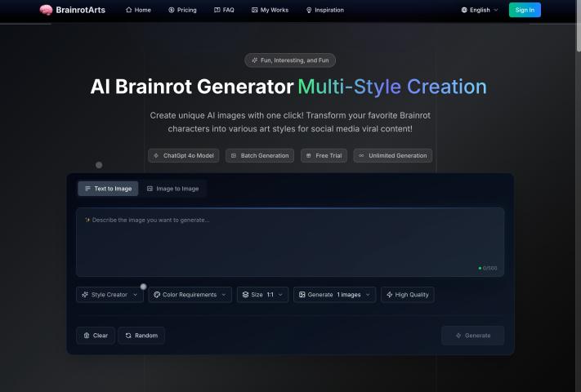This screenshot has height=392, width=581.
Task: Click the ChatGpt 4o Model badge
Action: [184, 155]
